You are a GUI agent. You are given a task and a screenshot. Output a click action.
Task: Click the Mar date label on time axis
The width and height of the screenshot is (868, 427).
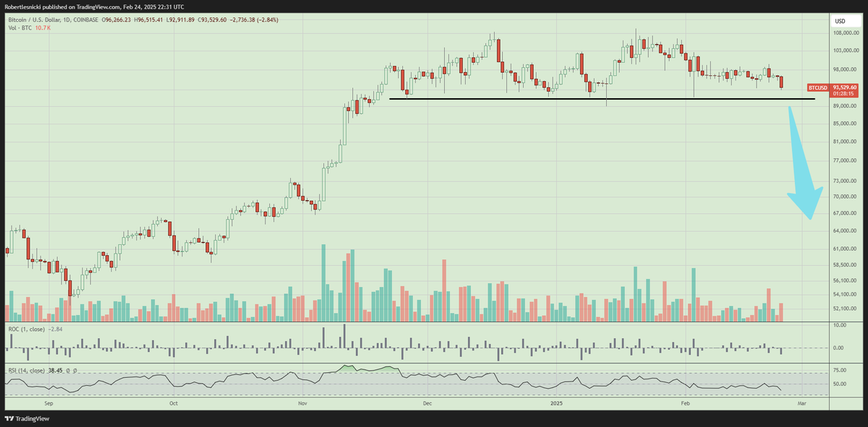tap(801, 402)
